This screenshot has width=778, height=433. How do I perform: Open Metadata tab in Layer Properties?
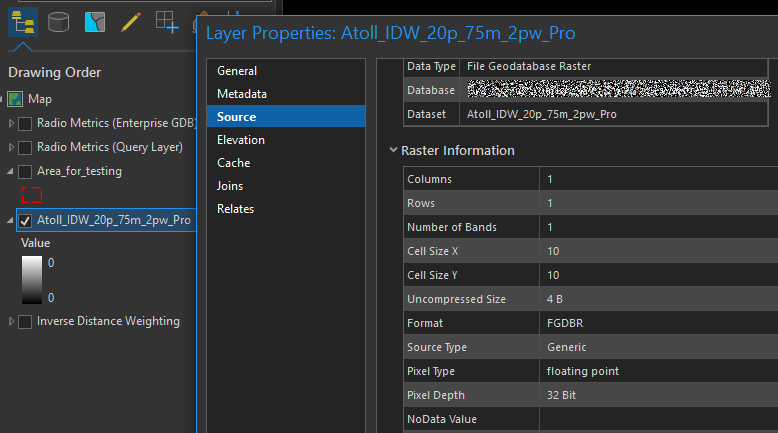[286, 94]
